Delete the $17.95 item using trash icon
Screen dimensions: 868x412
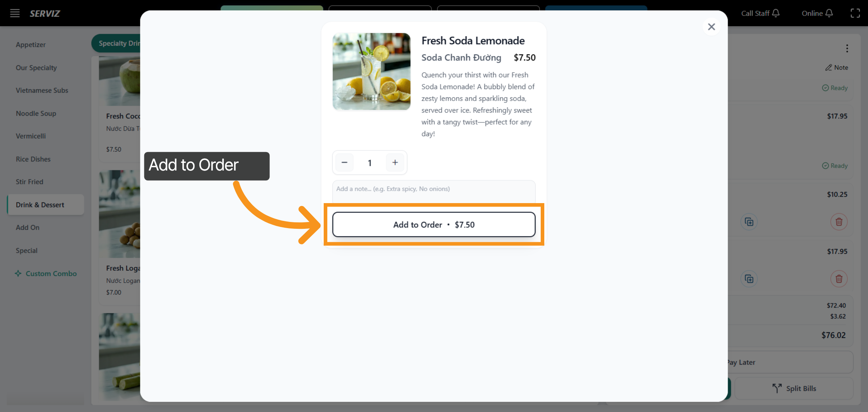point(839,279)
